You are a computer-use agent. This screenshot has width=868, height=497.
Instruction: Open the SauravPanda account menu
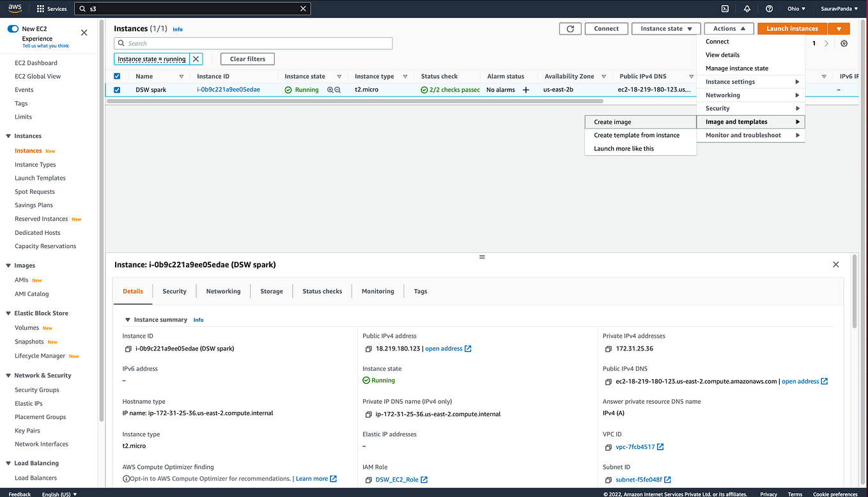tap(839, 9)
